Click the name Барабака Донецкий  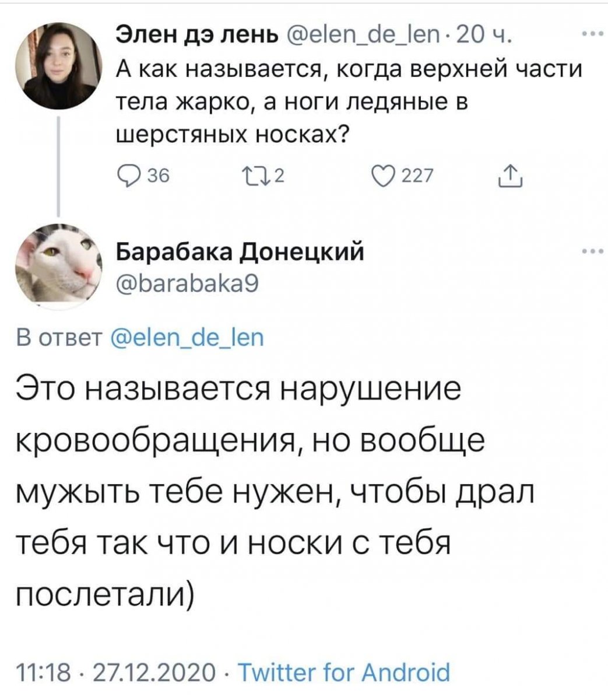241,252
